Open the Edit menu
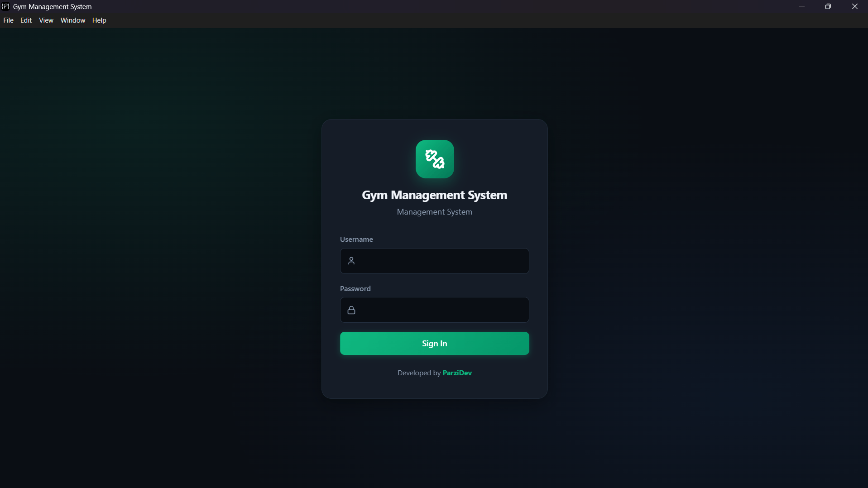 (x=26, y=20)
